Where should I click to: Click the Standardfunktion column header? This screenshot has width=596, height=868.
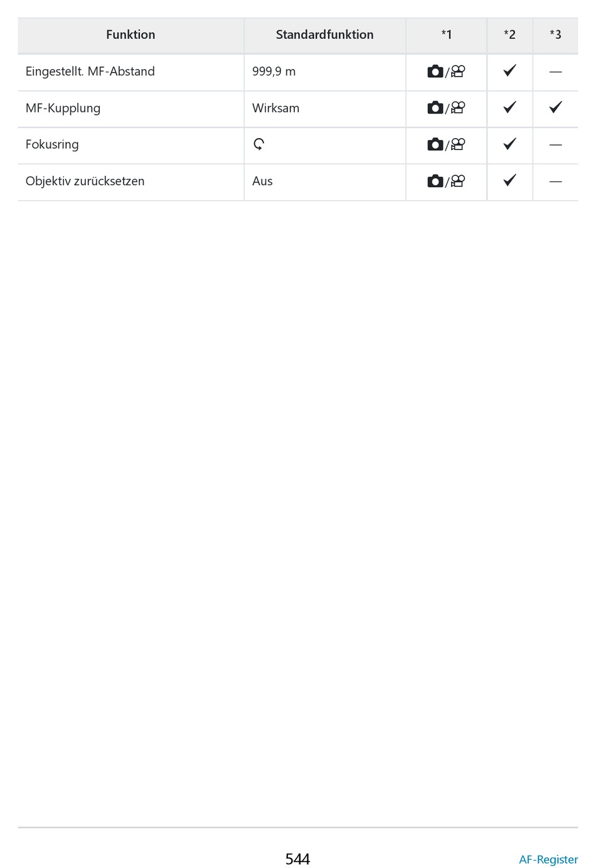click(x=324, y=35)
